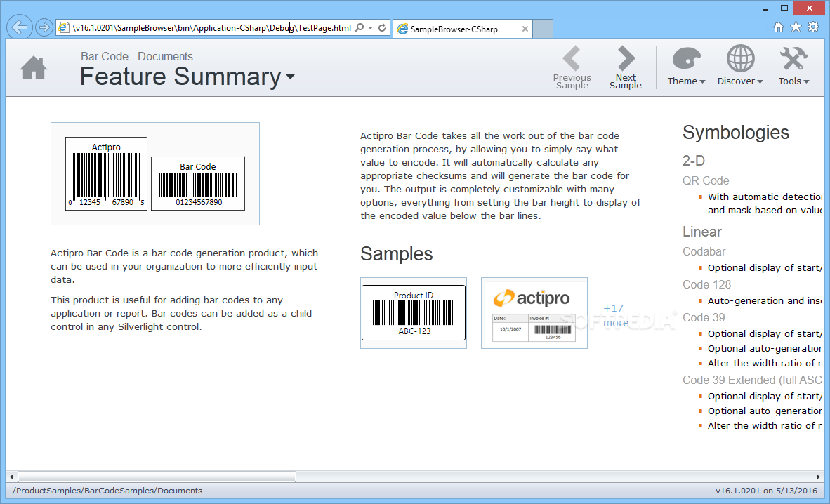Click the QR Code symbology entry
Image resolution: width=830 pixels, height=504 pixels.
click(x=706, y=180)
